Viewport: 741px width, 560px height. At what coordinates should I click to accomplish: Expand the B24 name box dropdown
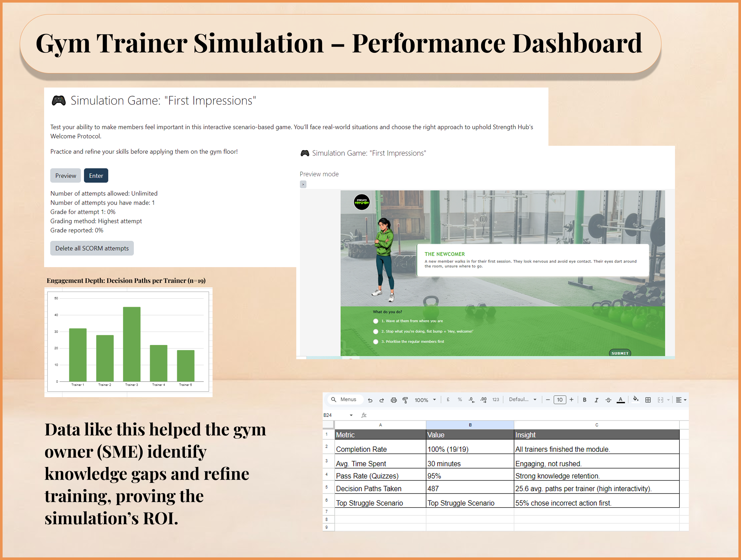[x=351, y=415]
